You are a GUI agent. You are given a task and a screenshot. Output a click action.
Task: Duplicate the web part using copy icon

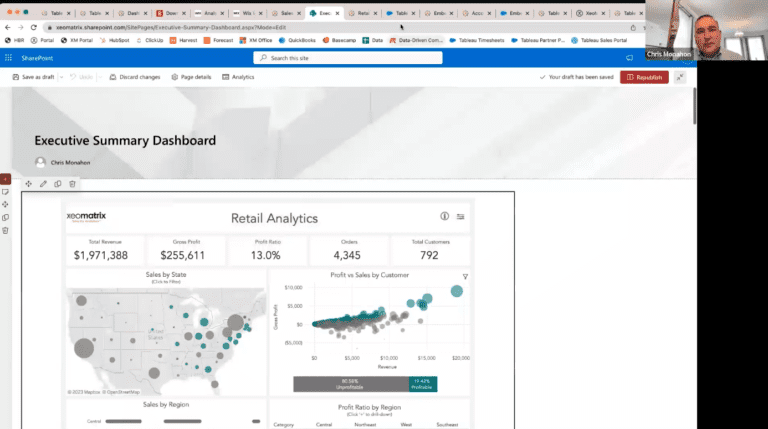pyautogui.click(x=58, y=184)
